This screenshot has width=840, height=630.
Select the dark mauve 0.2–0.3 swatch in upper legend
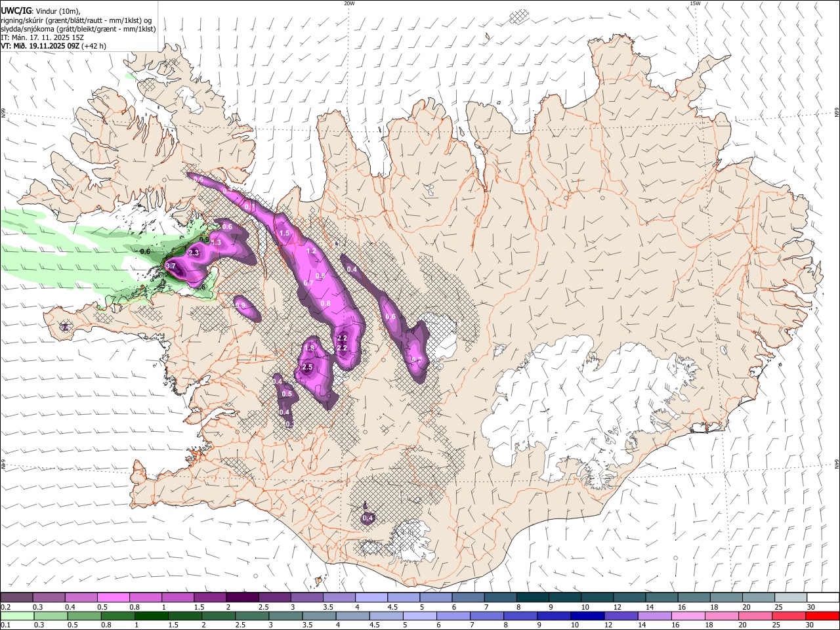click(17, 598)
